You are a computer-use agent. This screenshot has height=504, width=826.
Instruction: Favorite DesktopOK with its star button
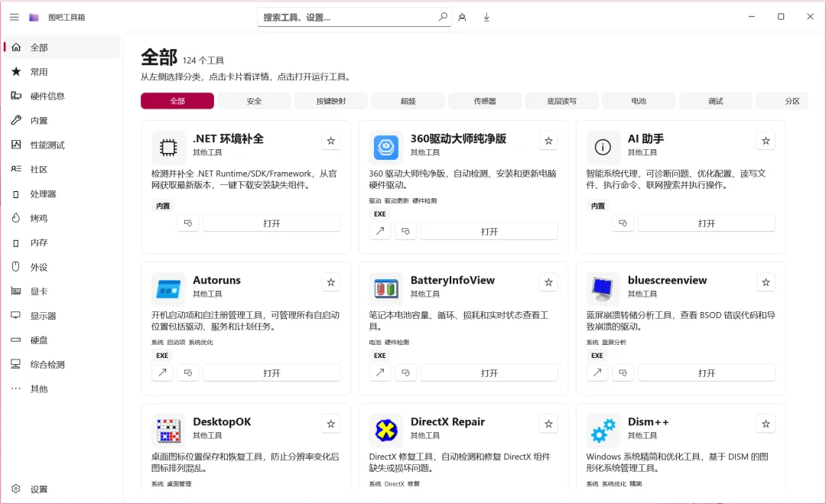click(331, 424)
